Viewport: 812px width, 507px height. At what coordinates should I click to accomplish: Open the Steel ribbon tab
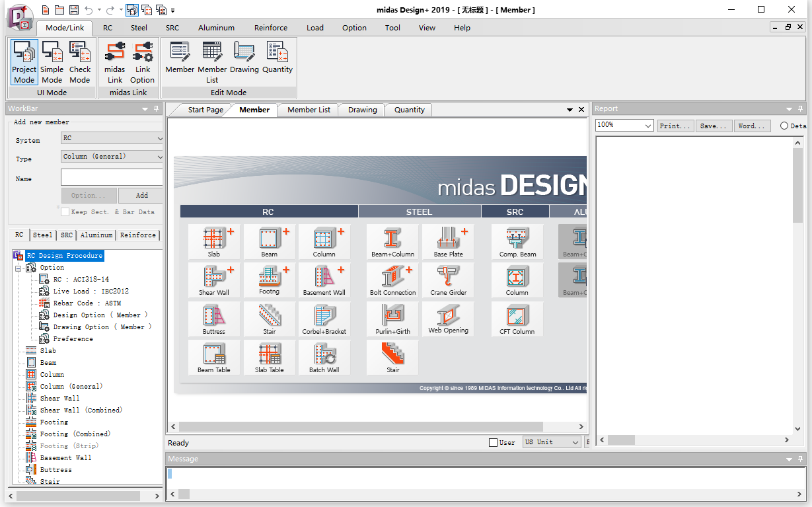point(139,28)
